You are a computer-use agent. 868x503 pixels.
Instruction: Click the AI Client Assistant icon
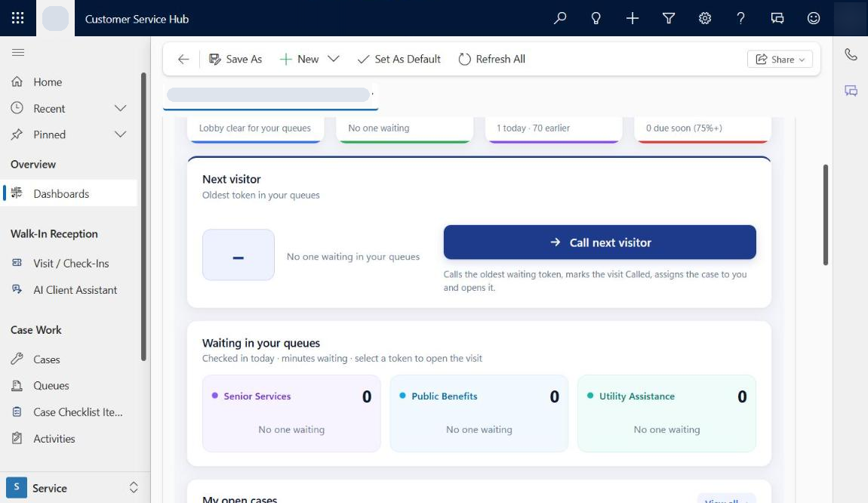tap(17, 289)
